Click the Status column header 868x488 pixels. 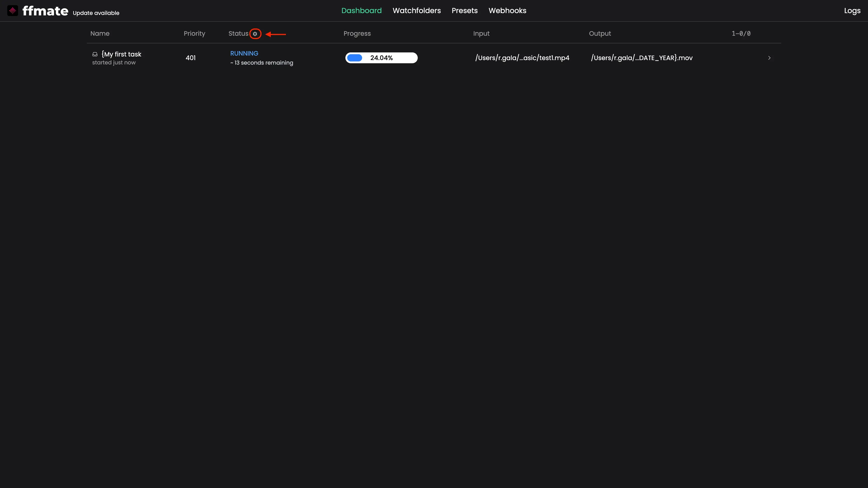tap(238, 34)
